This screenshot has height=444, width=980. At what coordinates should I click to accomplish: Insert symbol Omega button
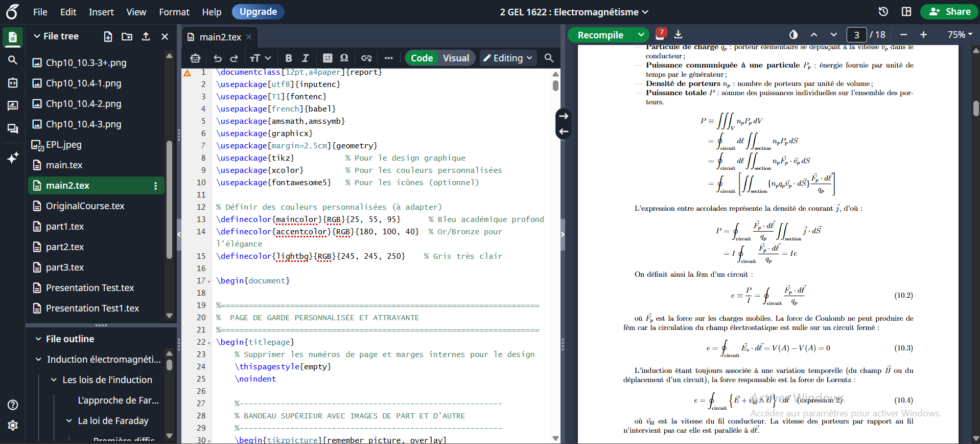click(344, 58)
